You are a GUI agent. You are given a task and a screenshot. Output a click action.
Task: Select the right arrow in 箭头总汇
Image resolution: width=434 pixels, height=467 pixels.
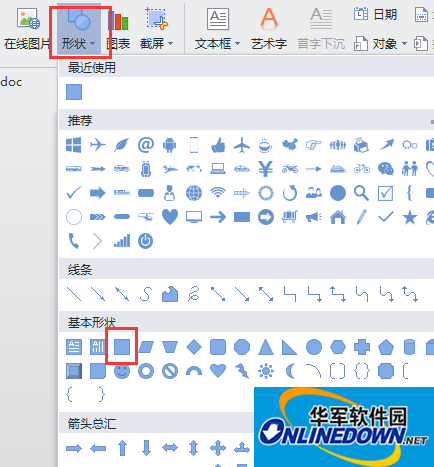click(74, 448)
